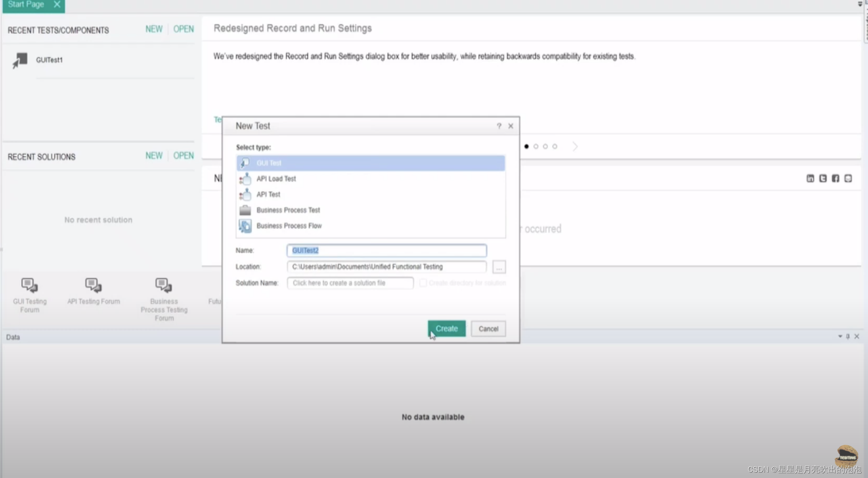Select the first carousel dot
This screenshot has height=478, width=868.
coord(526,146)
